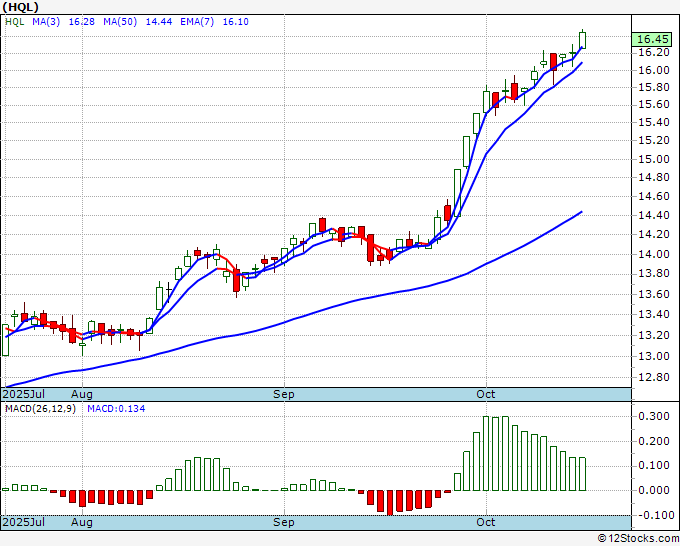The height and width of the screenshot is (546, 680).
Task: Click the 12Stocks.com copyright link
Action: [638, 538]
